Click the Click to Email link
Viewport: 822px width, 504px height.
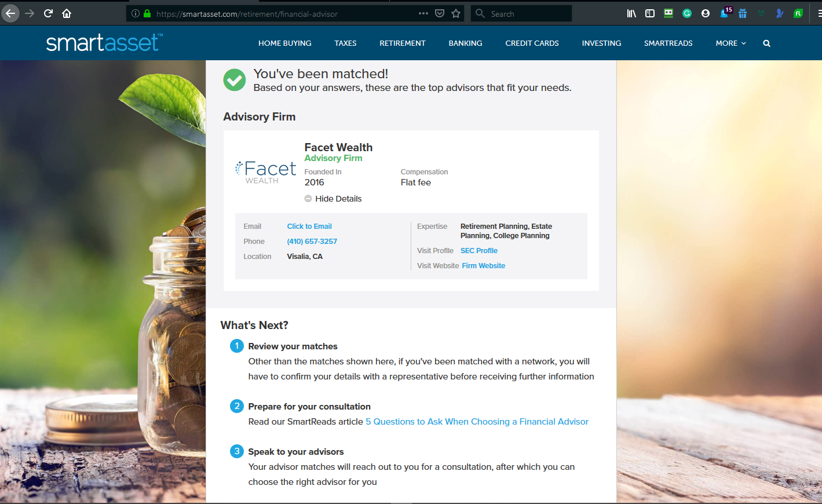point(309,227)
